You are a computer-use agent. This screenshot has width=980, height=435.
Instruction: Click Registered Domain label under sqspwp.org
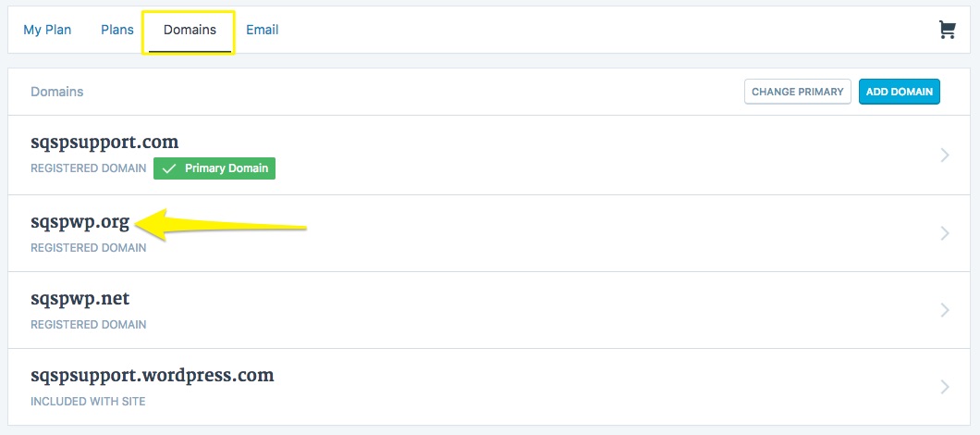click(89, 248)
